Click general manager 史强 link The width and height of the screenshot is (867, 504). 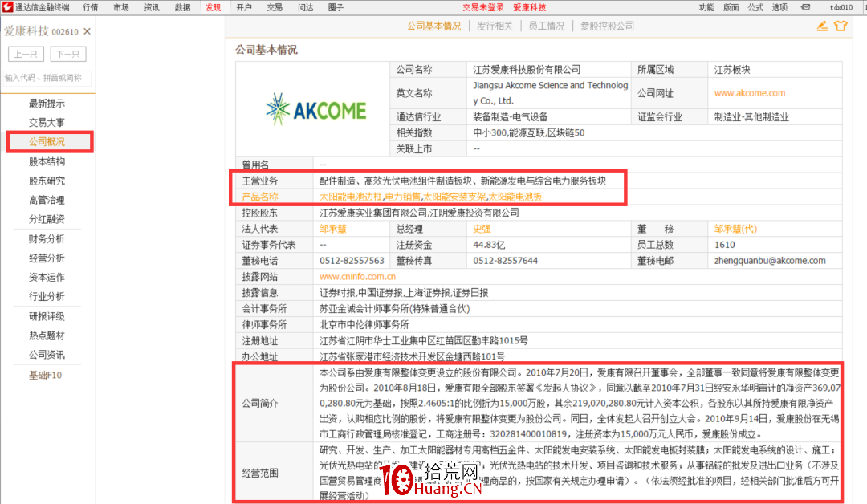pyautogui.click(x=482, y=229)
